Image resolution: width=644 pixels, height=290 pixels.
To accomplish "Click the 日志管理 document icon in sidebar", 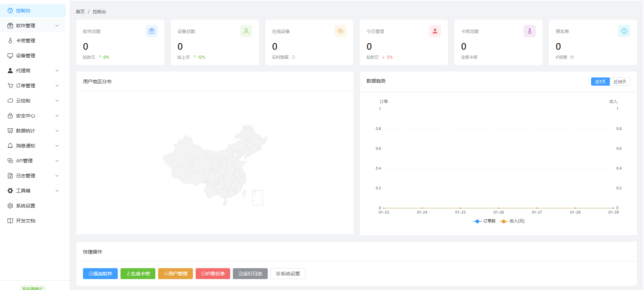I will click(x=10, y=176).
